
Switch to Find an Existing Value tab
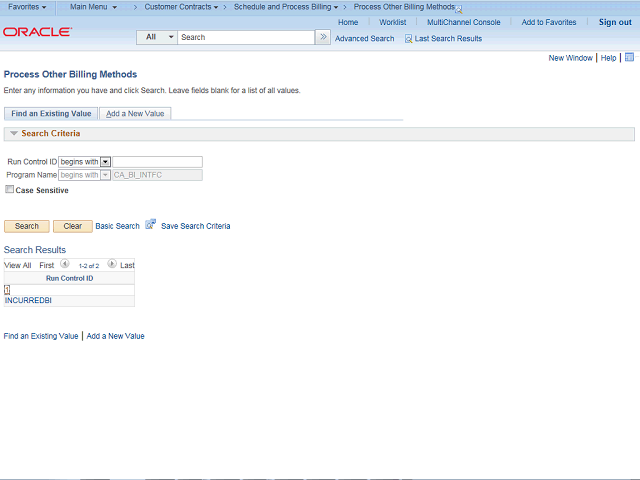[51, 113]
